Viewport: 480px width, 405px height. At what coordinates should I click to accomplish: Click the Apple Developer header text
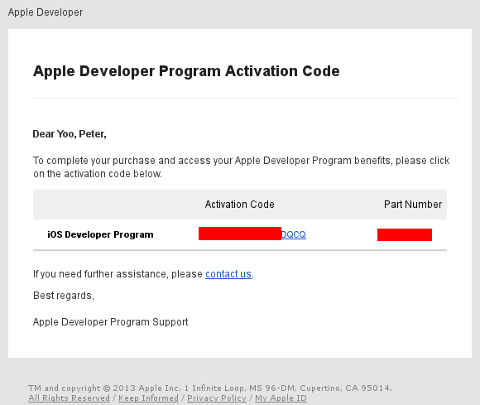click(x=45, y=12)
